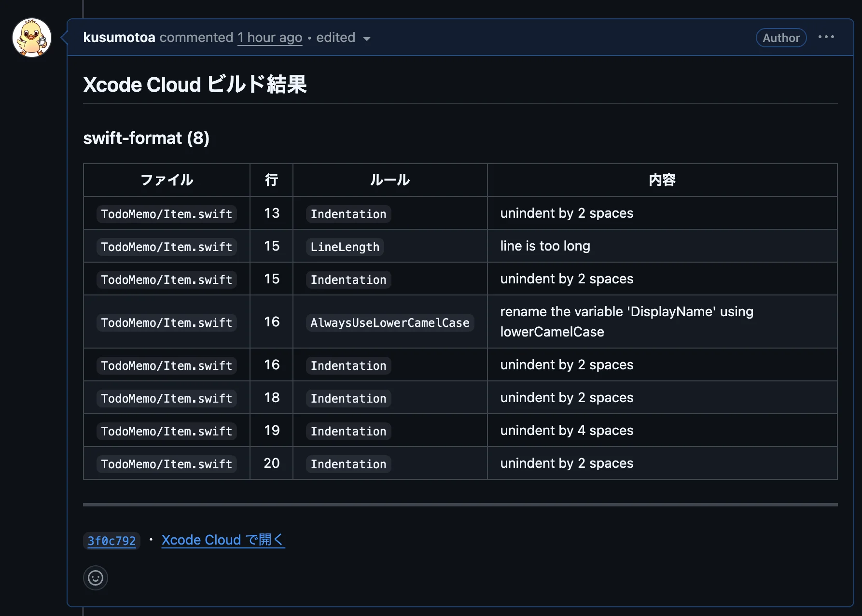The width and height of the screenshot is (862, 616).
Task: Select the Indentation rule in line 18 row
Action: click(x=348, y=398)
